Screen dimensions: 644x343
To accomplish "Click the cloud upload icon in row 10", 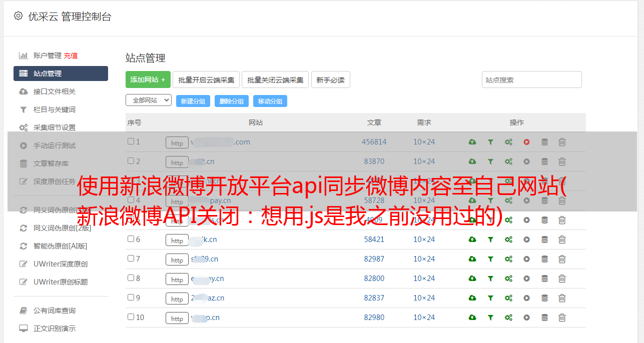I will click(x=472, y=317).
